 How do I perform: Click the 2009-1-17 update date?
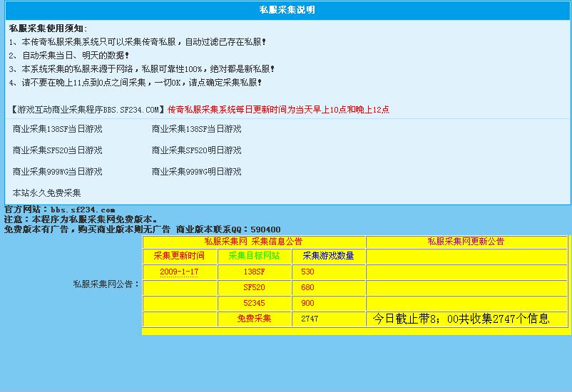tap(179, 272)
